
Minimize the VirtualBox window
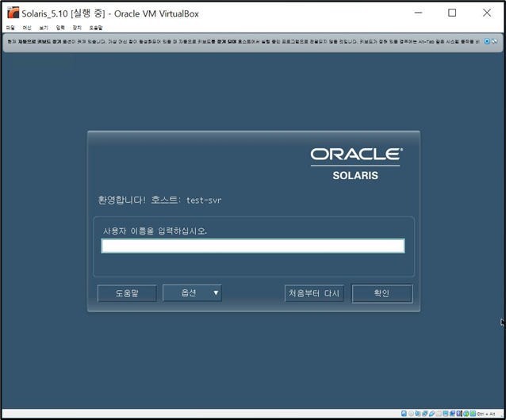click(x=419, y=13)
